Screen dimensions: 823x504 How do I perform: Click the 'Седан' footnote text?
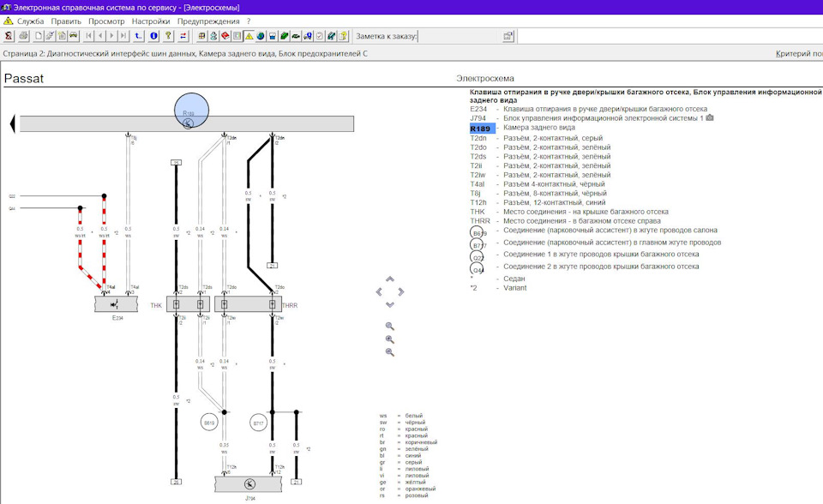point(514,279)
